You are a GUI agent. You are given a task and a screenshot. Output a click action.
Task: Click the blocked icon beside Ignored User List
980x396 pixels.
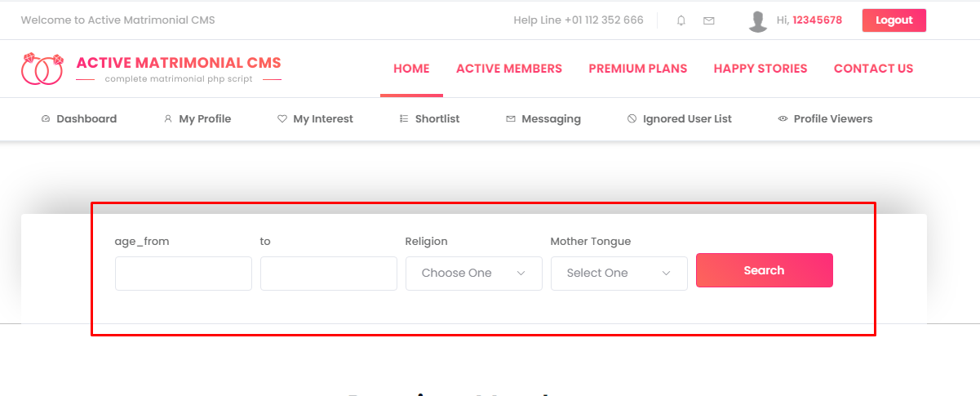[632, 118]
